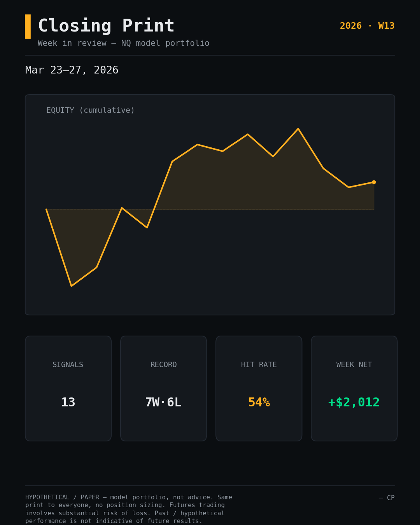Click the 54% hit rate value
The height and width of the screenshot is (525, 420).
tap(259, 402)
